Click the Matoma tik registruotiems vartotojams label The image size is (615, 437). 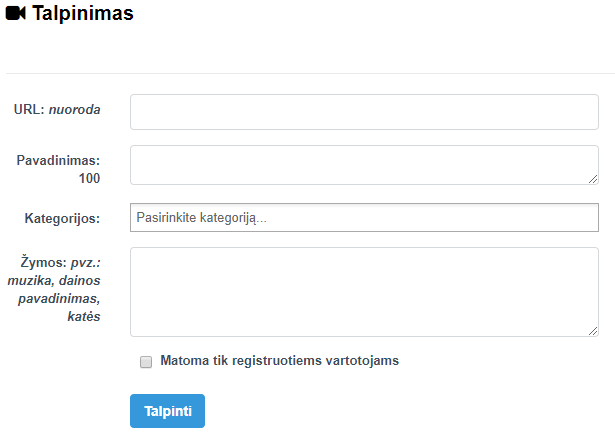[279, 361]
